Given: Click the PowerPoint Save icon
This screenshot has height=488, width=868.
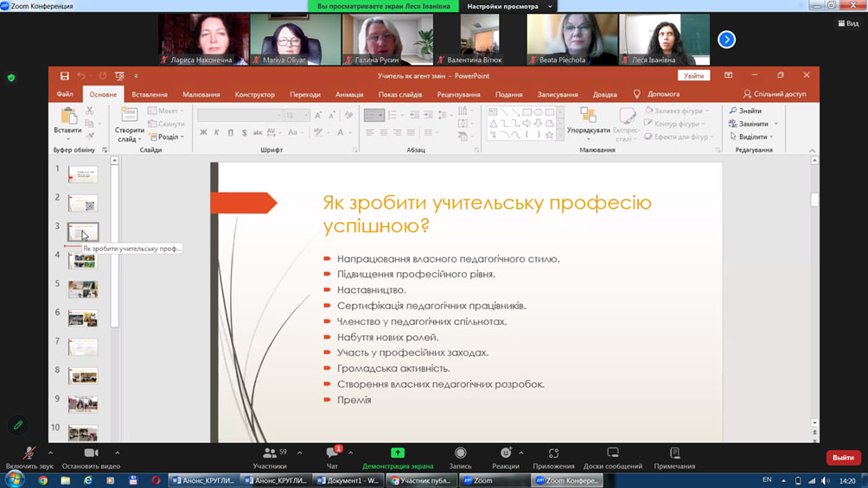Looking at the screenshot, I should click(64, 76).
